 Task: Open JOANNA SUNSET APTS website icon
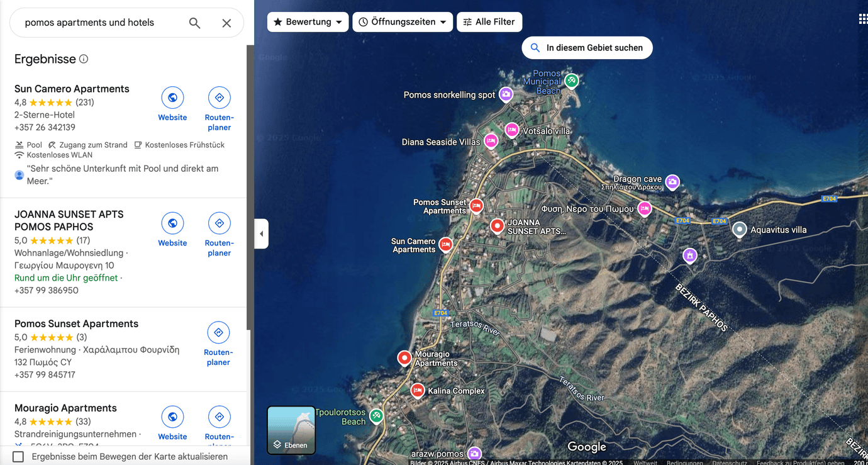(172, 223)
